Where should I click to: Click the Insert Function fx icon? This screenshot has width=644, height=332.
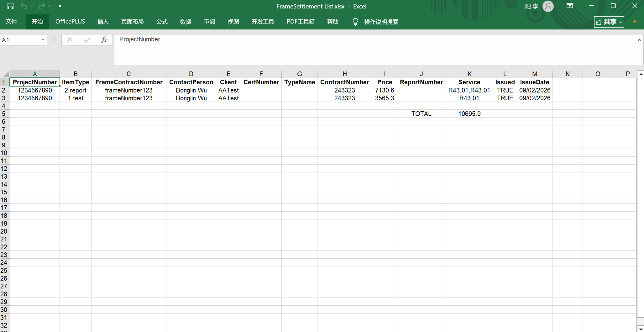coord(104,40)
